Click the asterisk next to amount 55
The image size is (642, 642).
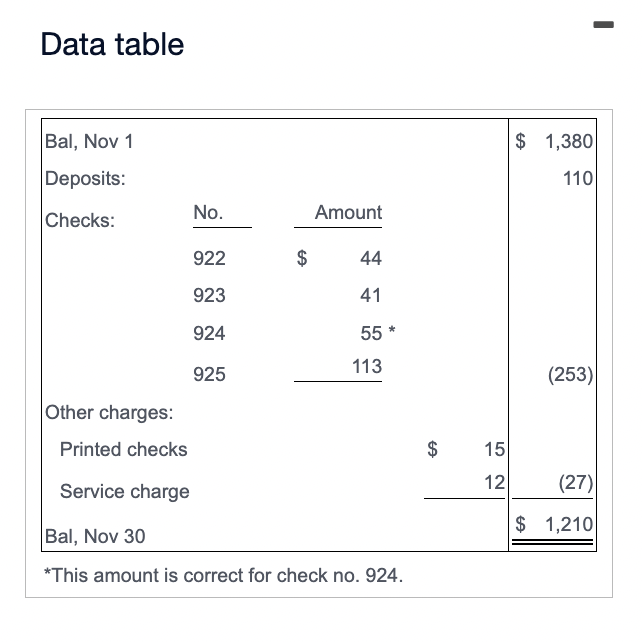point(392,330)
